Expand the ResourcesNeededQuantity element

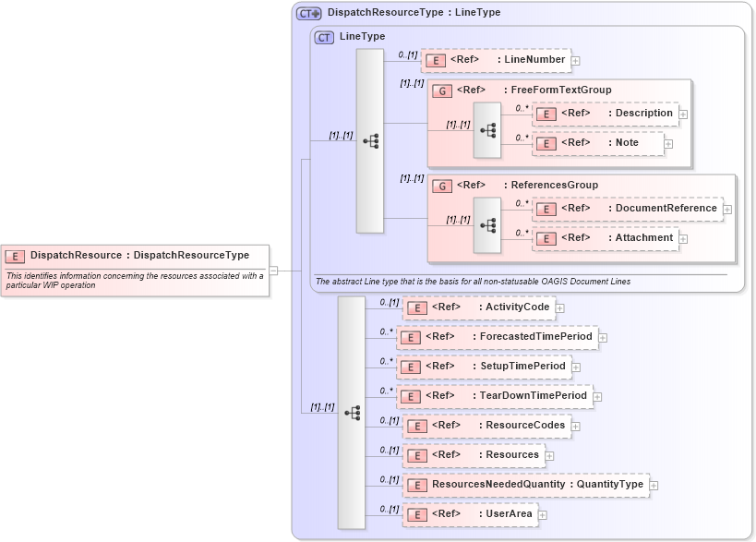point(654,484)
